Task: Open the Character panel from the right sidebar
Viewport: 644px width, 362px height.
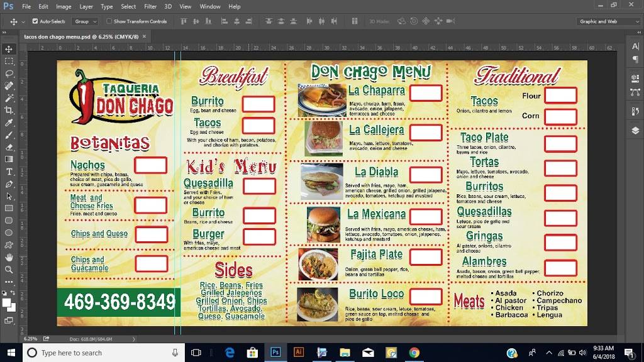Action: 636,45
